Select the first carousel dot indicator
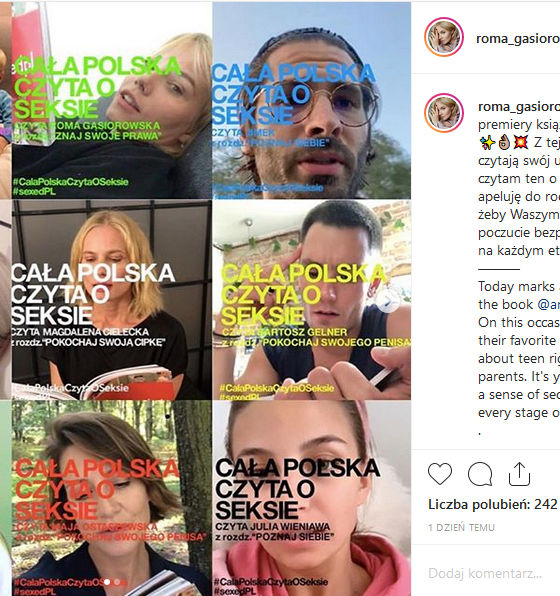 (108, 582)
